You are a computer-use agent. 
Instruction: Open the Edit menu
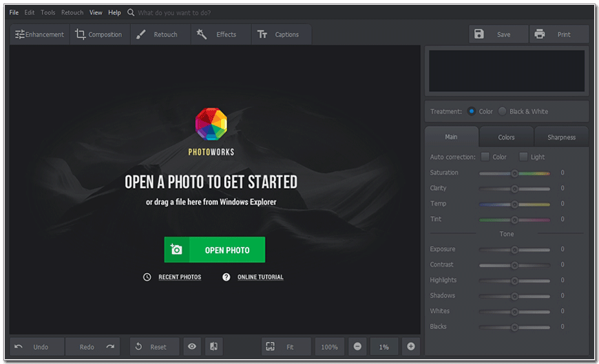pyautogui.click(x=30, y=12)
